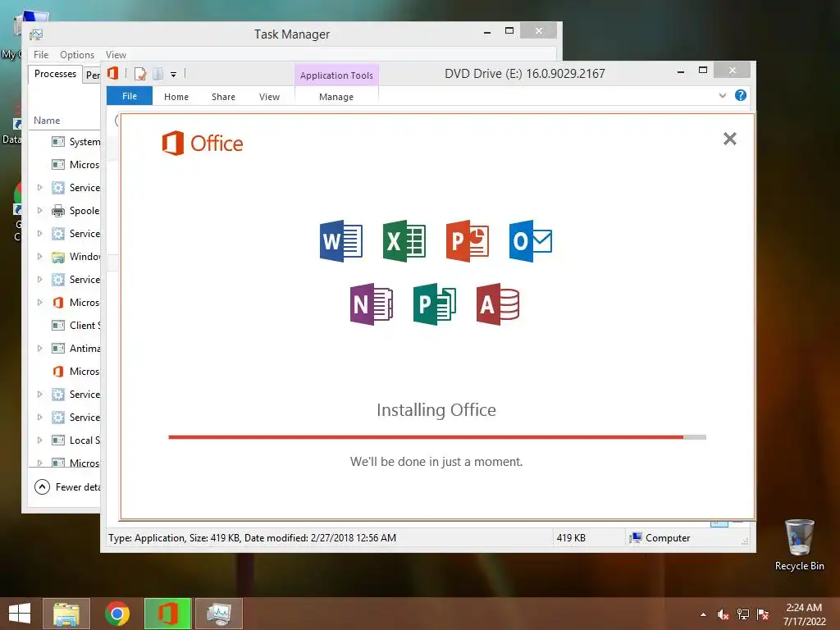The image size is (840, 630).
Task: Click the Excel icon in Office installer
Action: tap(404, 240)
